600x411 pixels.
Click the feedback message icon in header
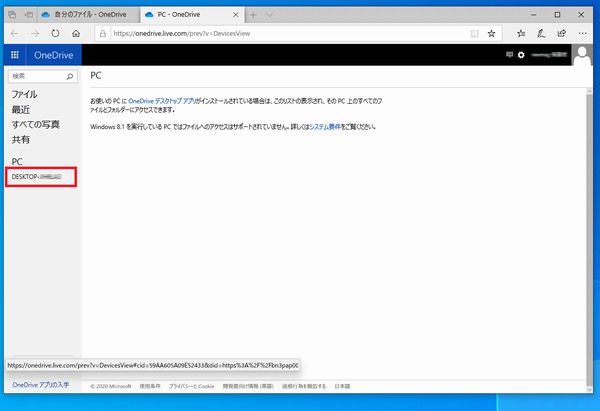pyautogui.click(x=509, y=55)
